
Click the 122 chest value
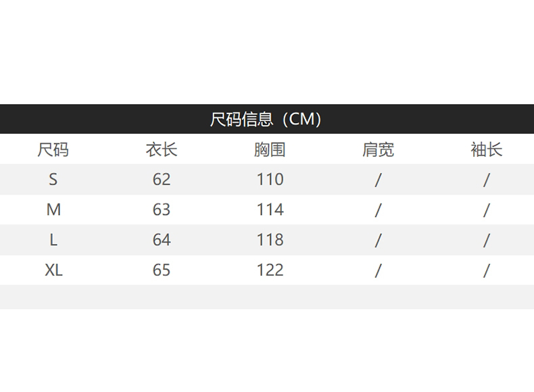coord(270,270)
